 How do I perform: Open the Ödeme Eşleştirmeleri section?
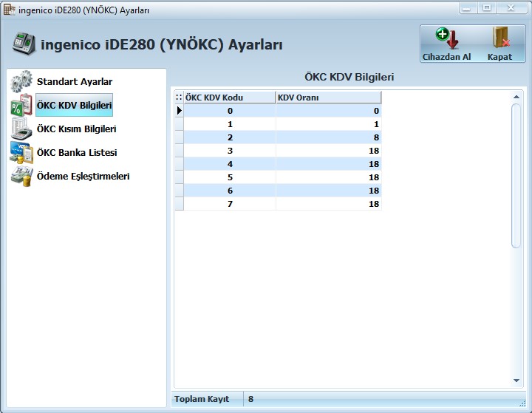[x=83, y=177]
